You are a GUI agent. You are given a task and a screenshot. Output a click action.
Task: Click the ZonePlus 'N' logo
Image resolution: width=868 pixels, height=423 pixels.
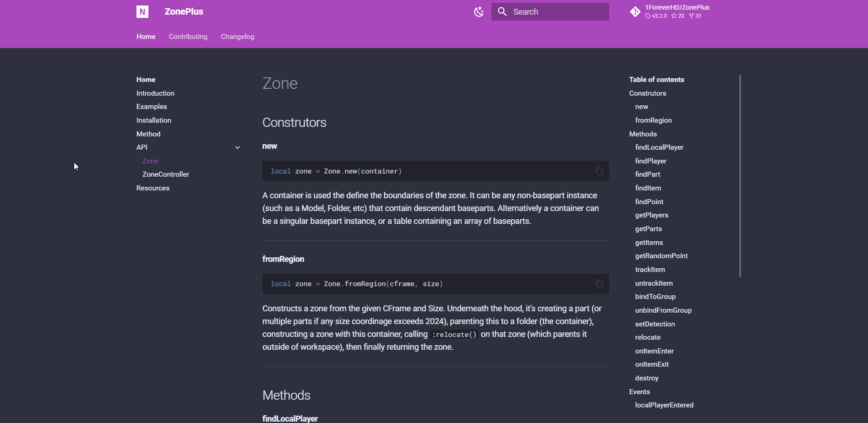142,11
